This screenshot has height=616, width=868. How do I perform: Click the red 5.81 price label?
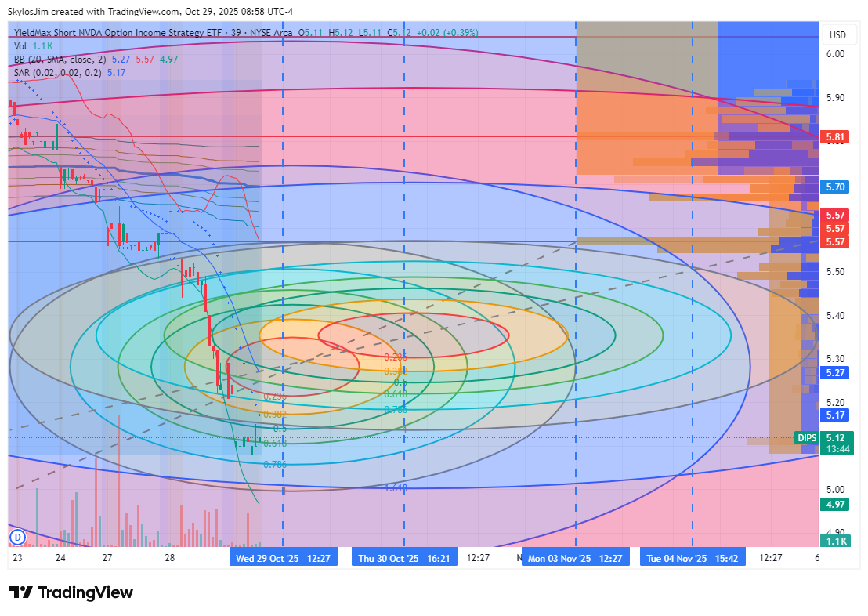click(x=835, y=137)
